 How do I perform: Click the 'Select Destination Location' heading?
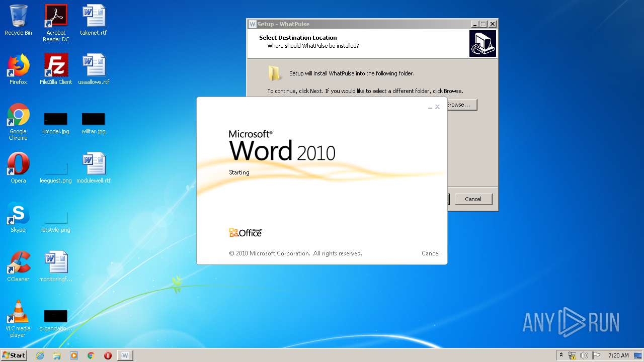pos(298,38)
